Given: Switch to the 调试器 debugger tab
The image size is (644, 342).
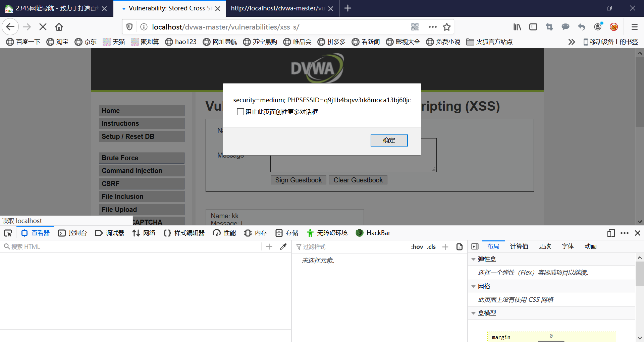Looking at the screenshot, I should click(110, 233).
